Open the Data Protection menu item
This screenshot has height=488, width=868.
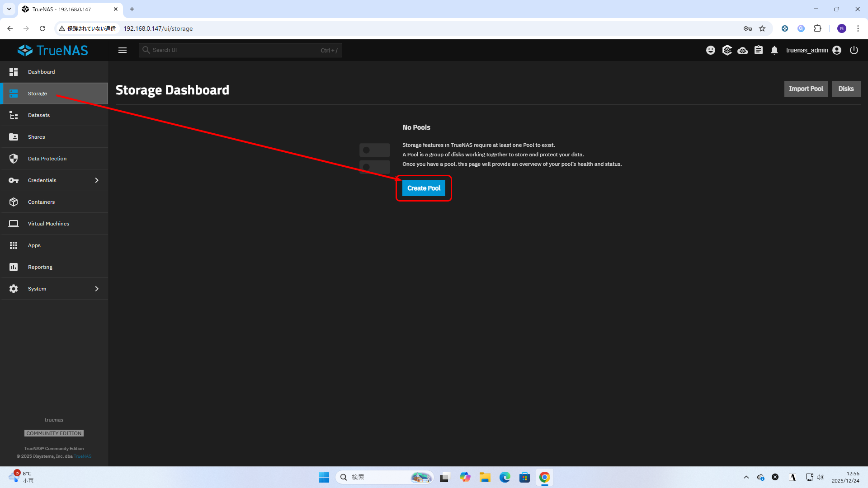coord(47,159)
